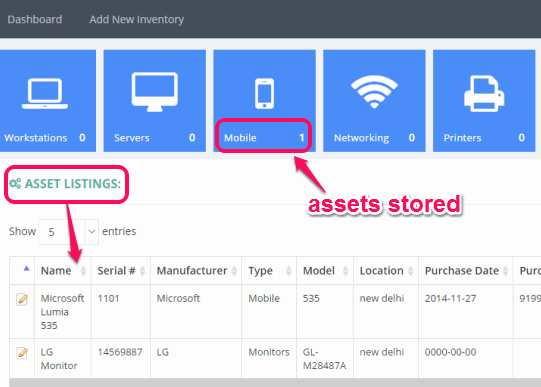Open the Mobile category label
Image resolution: width=541 pixels, height=387 pixels.
coord(240,138)
